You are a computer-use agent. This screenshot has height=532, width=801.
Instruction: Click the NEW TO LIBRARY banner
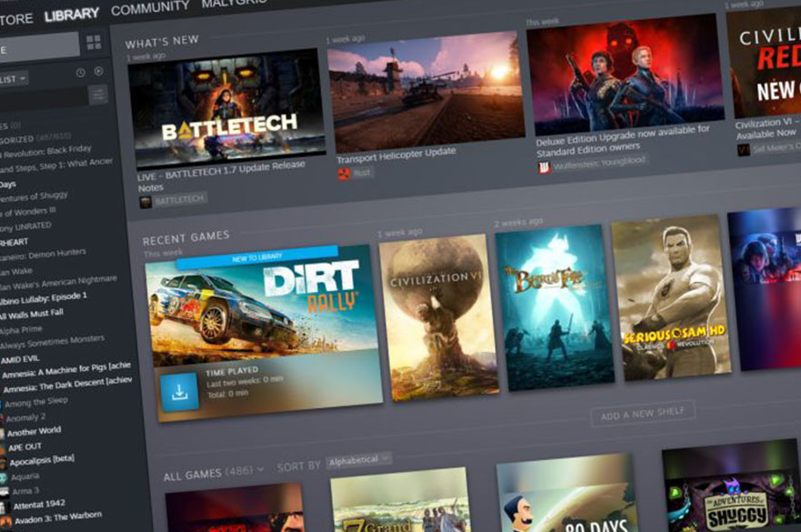257,256
